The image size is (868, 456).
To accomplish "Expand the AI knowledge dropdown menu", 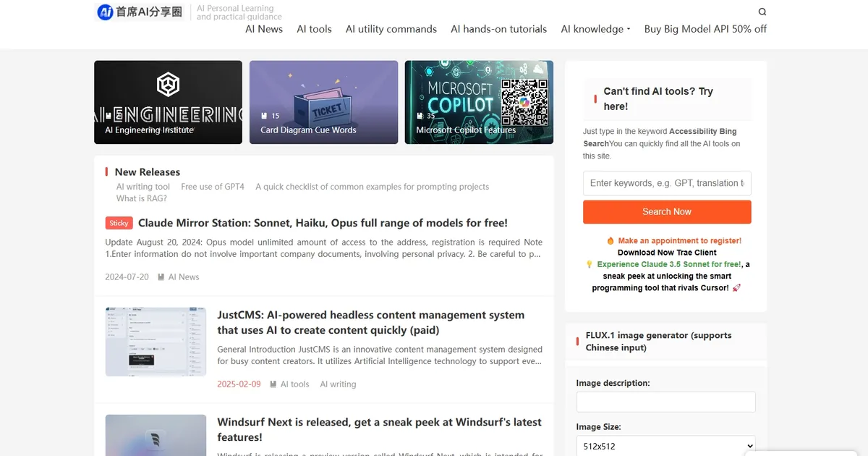I will point(595,29).
